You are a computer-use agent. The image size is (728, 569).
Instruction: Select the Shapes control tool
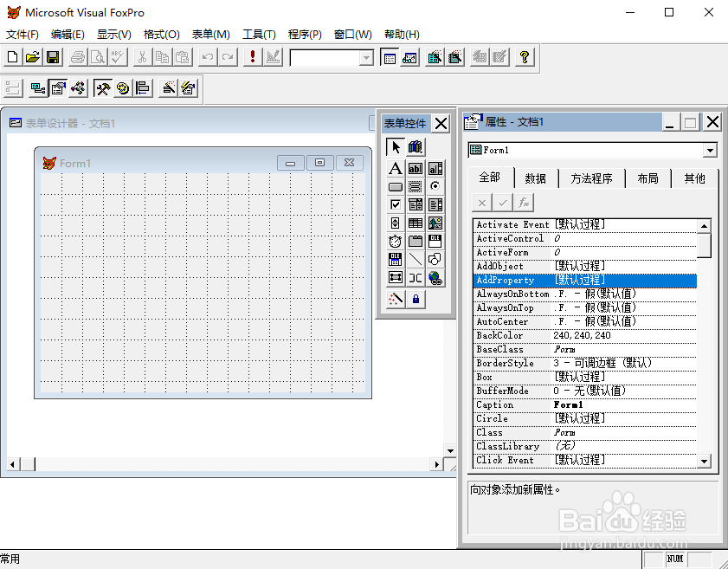435,259
